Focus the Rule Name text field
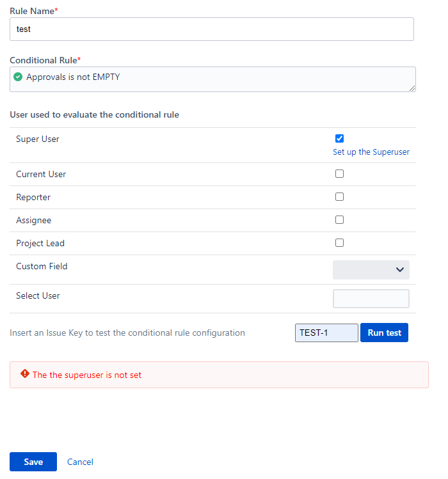448x479 pixels. tap(211, 29)
